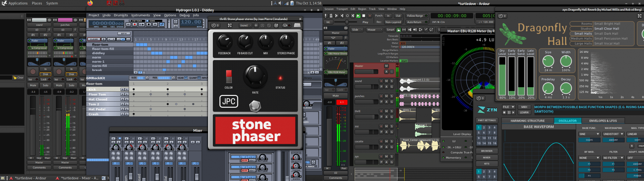Click the CLEAR button in Hydrogen song editor
The height and width of the screenshot is (181, 644).
pos(94,39)
